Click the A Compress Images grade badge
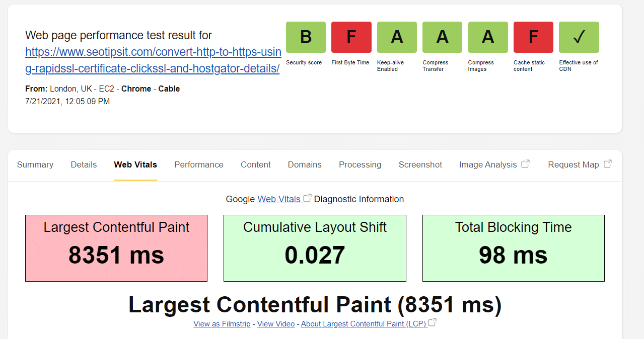The height and width of the screenshot is (339, 644). (x=487, y=37)
